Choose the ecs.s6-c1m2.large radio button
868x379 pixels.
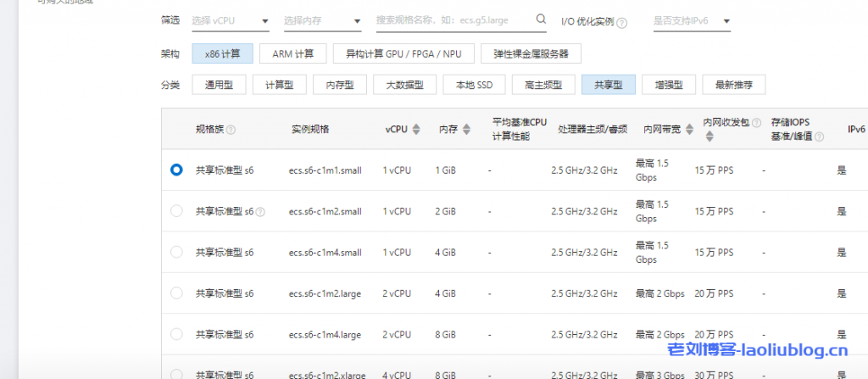pos(176,293)
